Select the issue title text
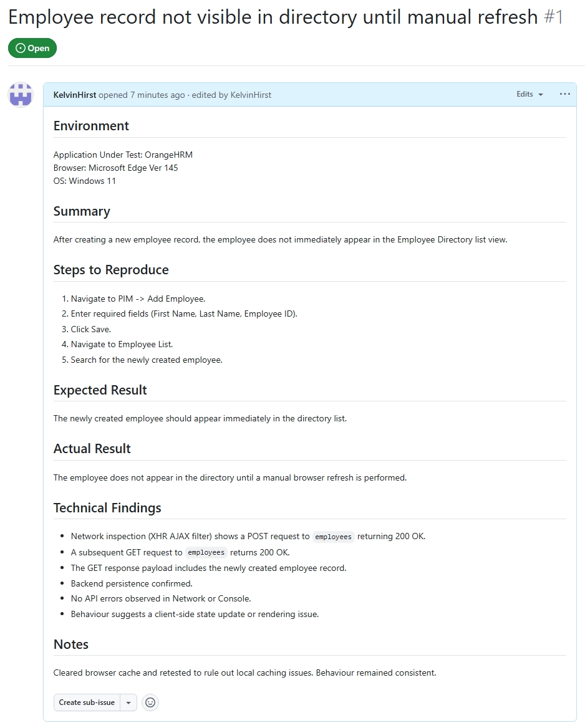The height and width of the screenshot is (728, 585). click(271, 17)
